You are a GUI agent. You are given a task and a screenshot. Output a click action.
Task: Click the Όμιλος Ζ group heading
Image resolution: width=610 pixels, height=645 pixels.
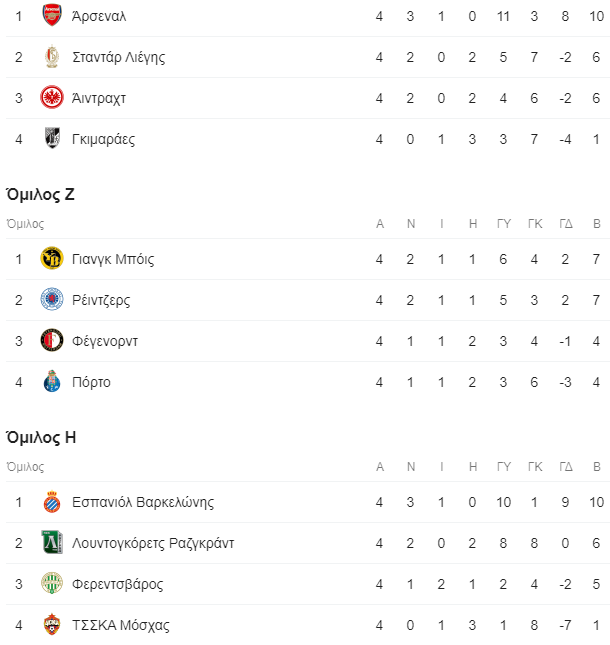[40, 194]
